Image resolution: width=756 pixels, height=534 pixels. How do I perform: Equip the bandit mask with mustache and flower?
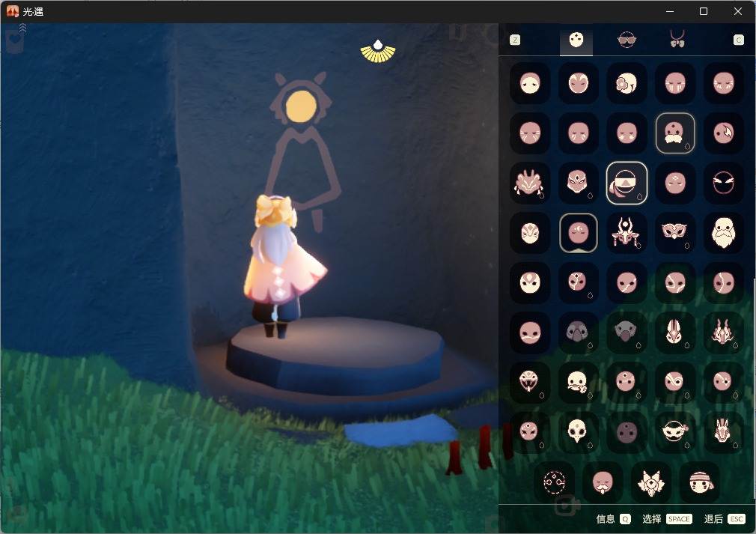(675, 431)
